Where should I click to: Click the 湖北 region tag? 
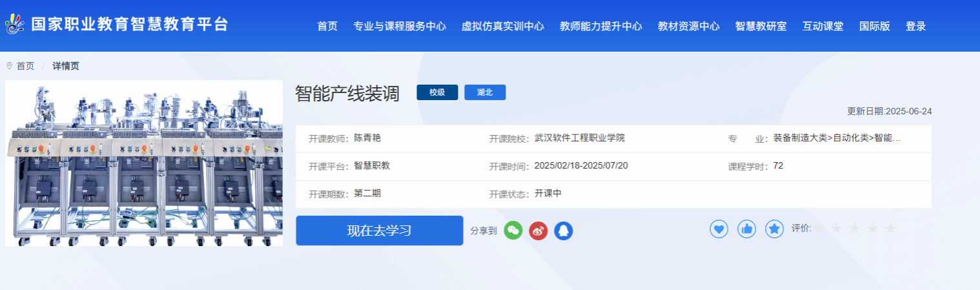485,92
